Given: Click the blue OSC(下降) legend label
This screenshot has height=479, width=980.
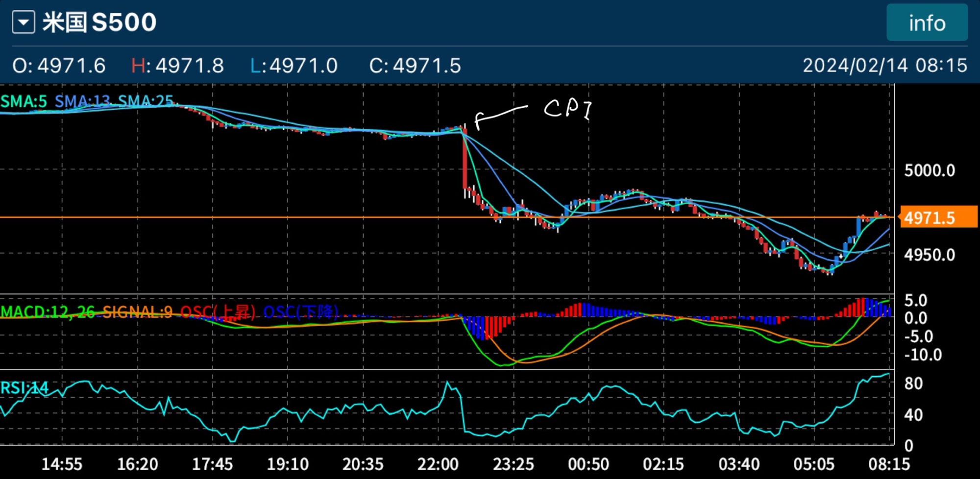Looking at the screenshot, I should click(301, 311).
